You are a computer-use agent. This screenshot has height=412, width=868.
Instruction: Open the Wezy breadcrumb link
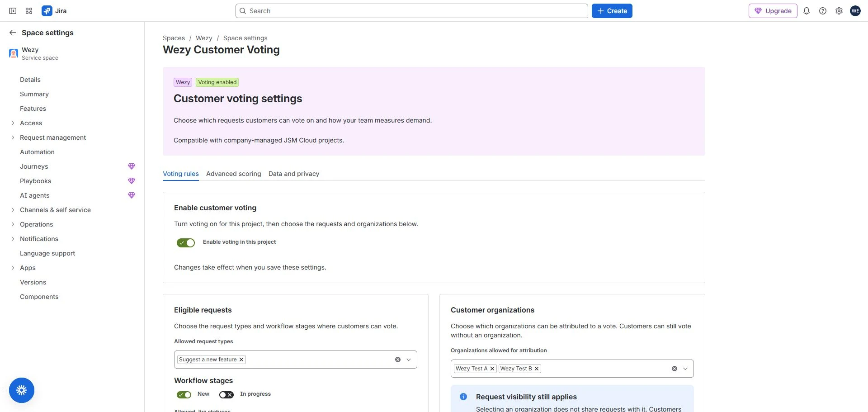[x=204, y=38]
